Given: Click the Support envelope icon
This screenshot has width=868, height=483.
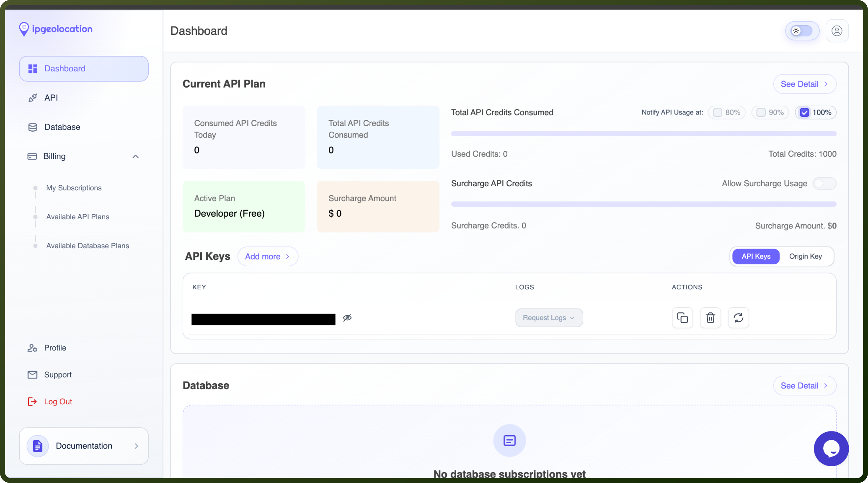Looking at the screenshot, I should [32, 375].
